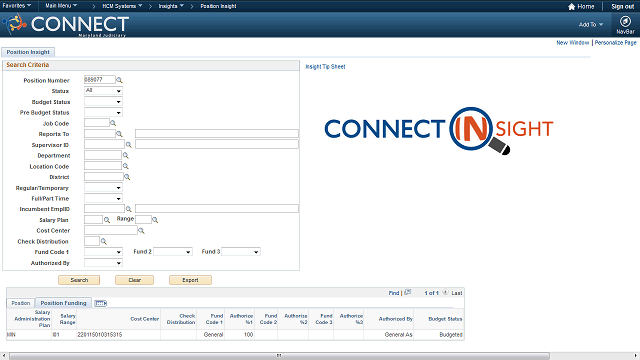Expand the Status dropdown

pos(103,91)
